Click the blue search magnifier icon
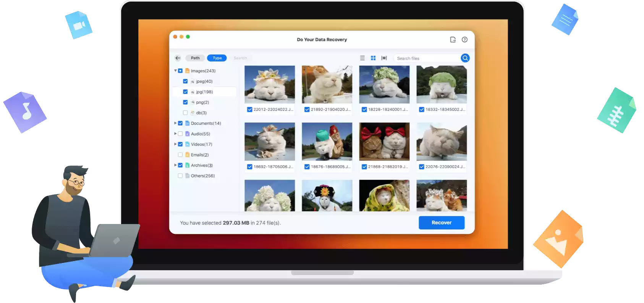Image resolution: width=644 pixels, height=303 pixels. (x=465, y=58)
